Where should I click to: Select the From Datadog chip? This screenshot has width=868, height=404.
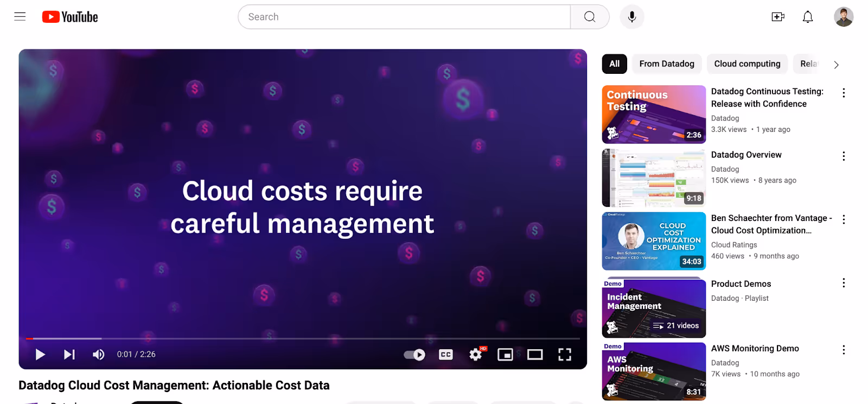[667, 64]
